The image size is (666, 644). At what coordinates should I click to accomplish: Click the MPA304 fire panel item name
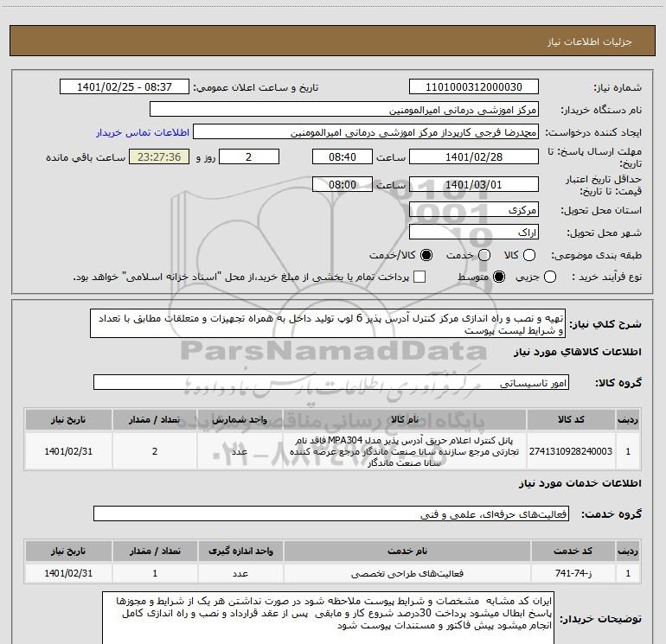(405, 451)
